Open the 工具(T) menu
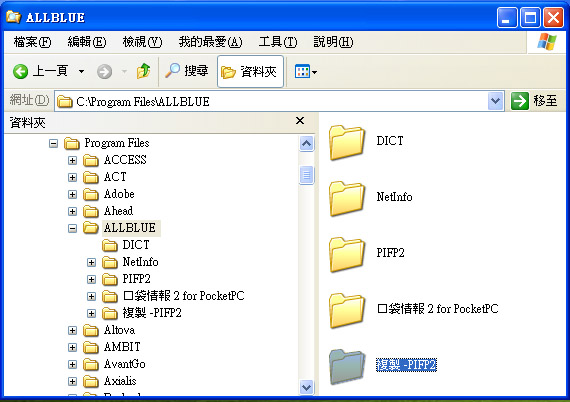 [278, 42]
